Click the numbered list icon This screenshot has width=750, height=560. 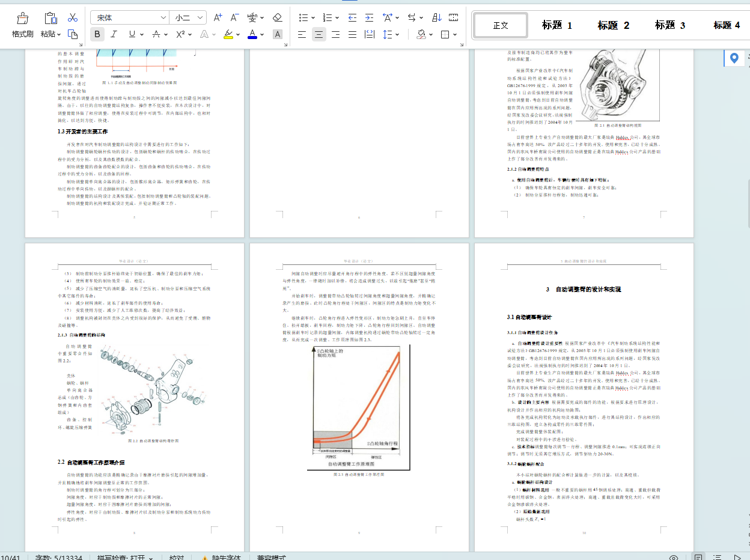pos(328,18)
